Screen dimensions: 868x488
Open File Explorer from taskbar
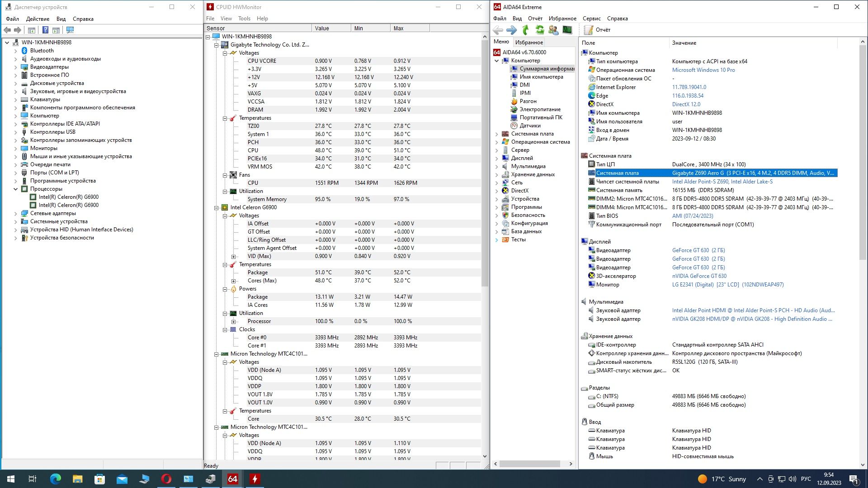pos(78,479)
